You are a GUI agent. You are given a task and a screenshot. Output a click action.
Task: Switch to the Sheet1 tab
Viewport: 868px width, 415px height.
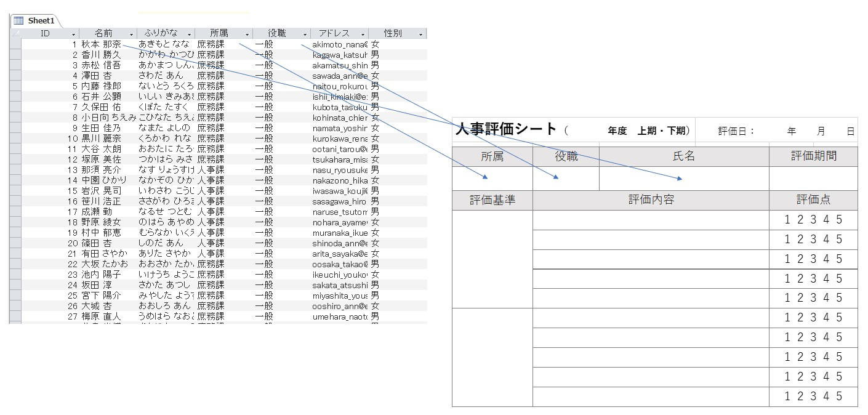pos(41,20)
